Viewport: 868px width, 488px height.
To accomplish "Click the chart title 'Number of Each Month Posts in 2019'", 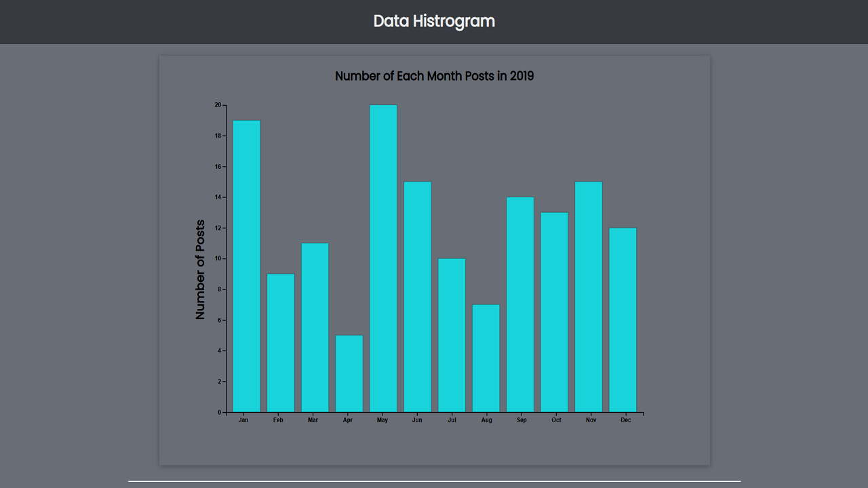I will [434, 76].
